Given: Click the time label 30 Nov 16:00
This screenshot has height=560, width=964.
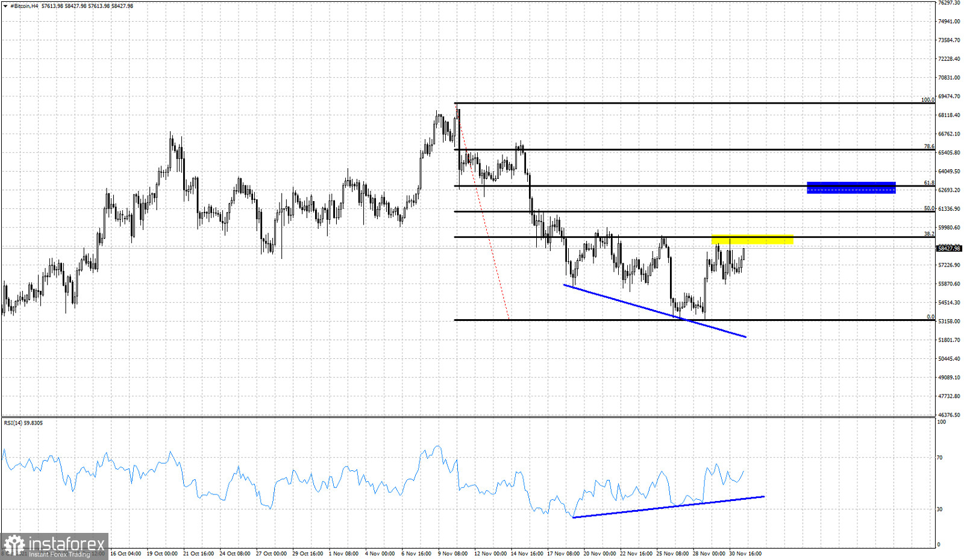Looking at the screenshot, I should (745, 553).
